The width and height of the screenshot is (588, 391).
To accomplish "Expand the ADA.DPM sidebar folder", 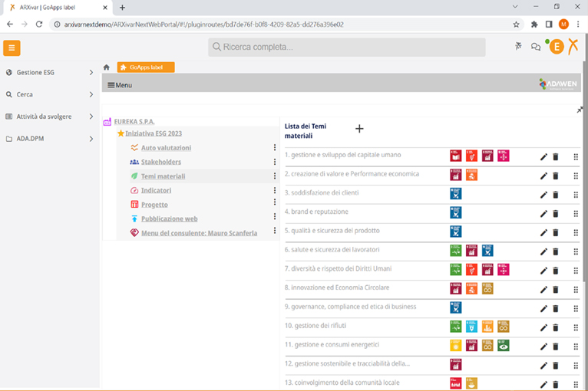I will click(x=91, y=139).
